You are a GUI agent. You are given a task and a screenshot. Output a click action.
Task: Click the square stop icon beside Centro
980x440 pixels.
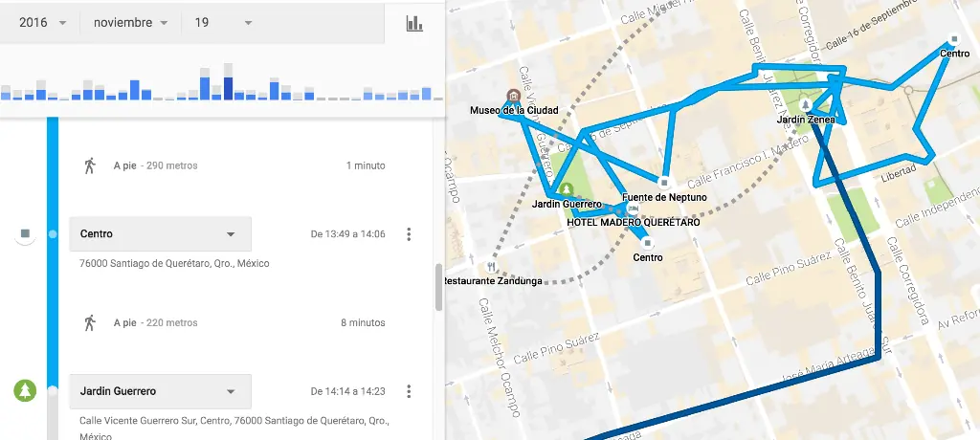[x=25, y=233]
